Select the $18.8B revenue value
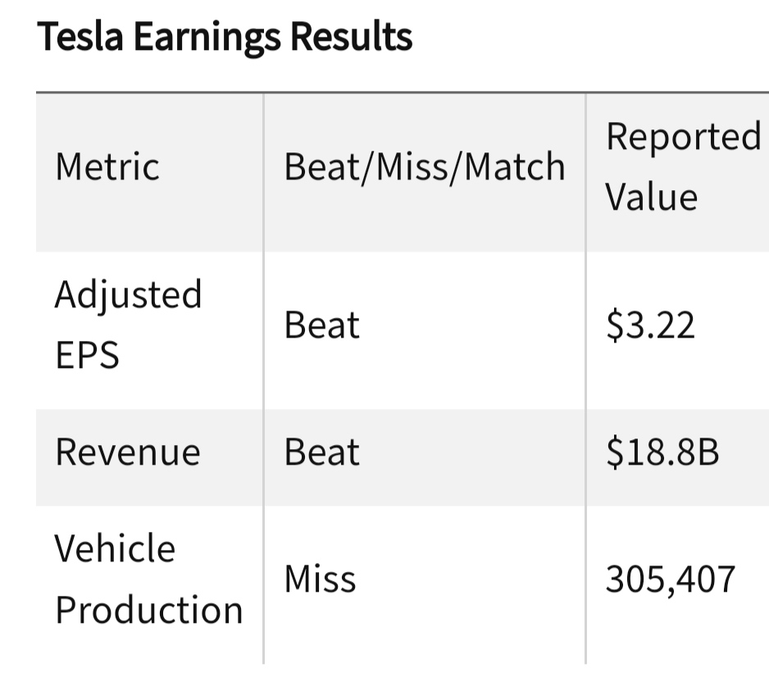769x700 pixels. click(662, 452)
